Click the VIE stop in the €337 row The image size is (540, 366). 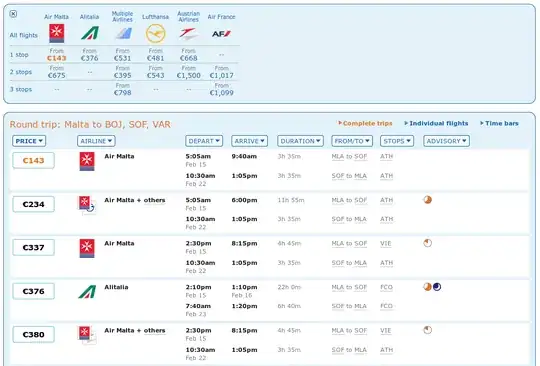(x=386, y=243)
